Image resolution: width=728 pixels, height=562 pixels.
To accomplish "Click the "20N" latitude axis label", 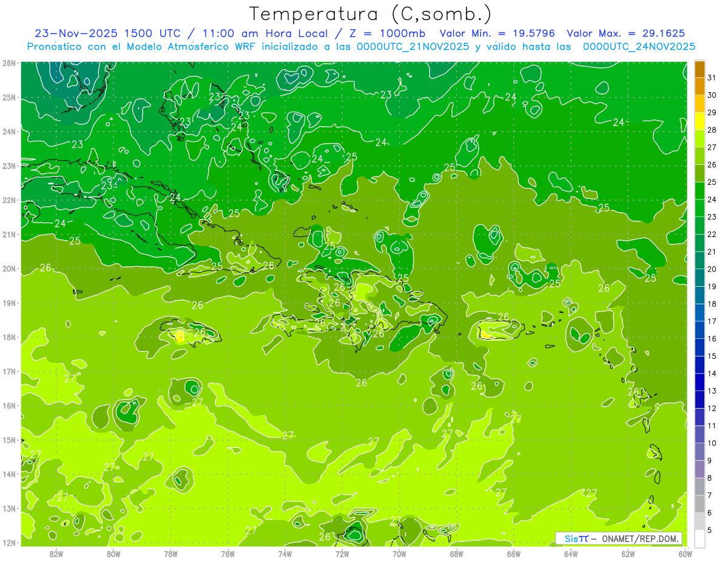I will tap(9, 269).
